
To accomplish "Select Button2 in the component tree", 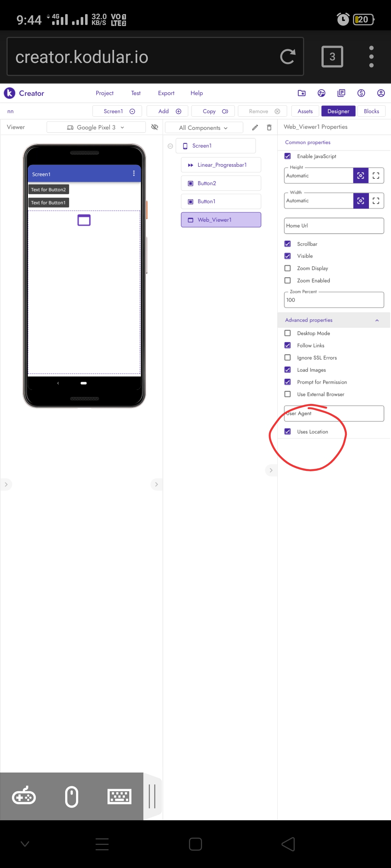I will [221, 183].
